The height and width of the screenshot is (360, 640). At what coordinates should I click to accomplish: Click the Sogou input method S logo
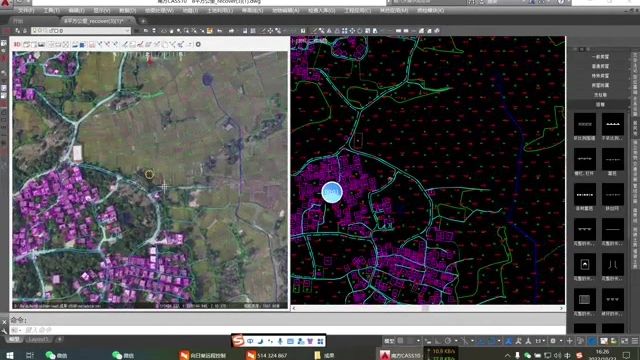click(238, 340)
